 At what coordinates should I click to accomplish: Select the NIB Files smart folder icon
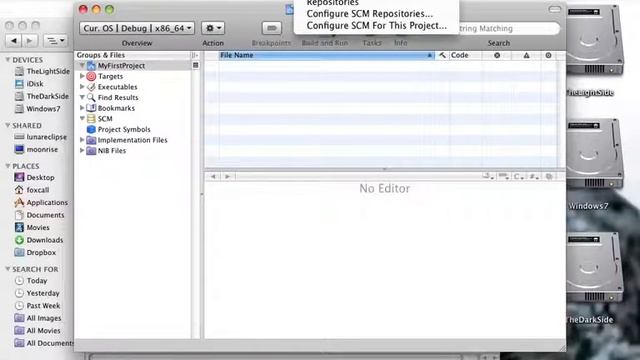[x=91, y=150]
